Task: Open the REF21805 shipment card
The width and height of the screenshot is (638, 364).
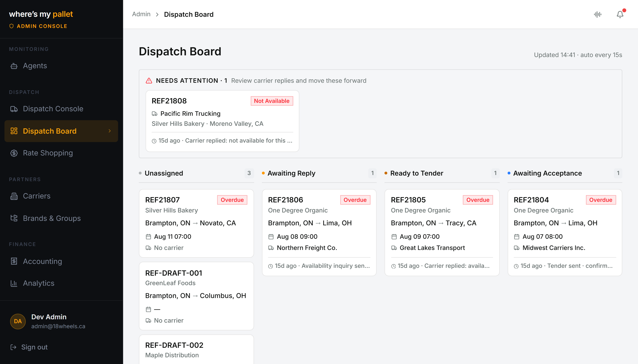Action: 442,232
